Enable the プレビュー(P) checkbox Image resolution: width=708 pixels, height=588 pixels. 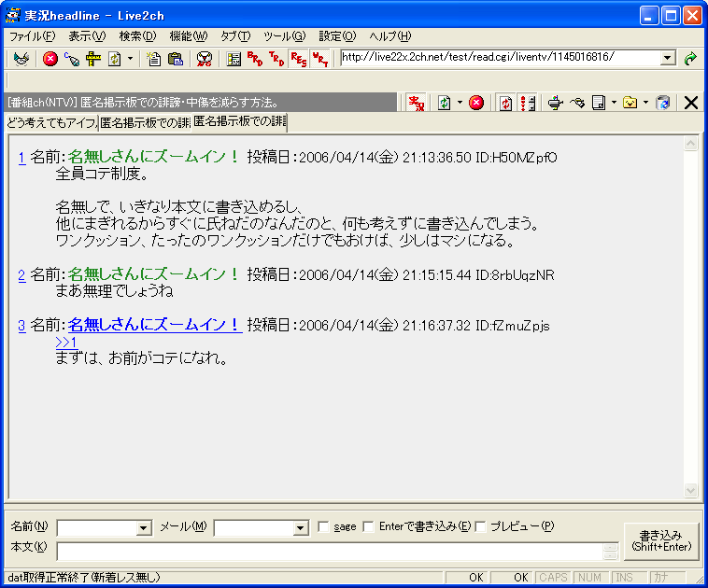click(480, 526)
